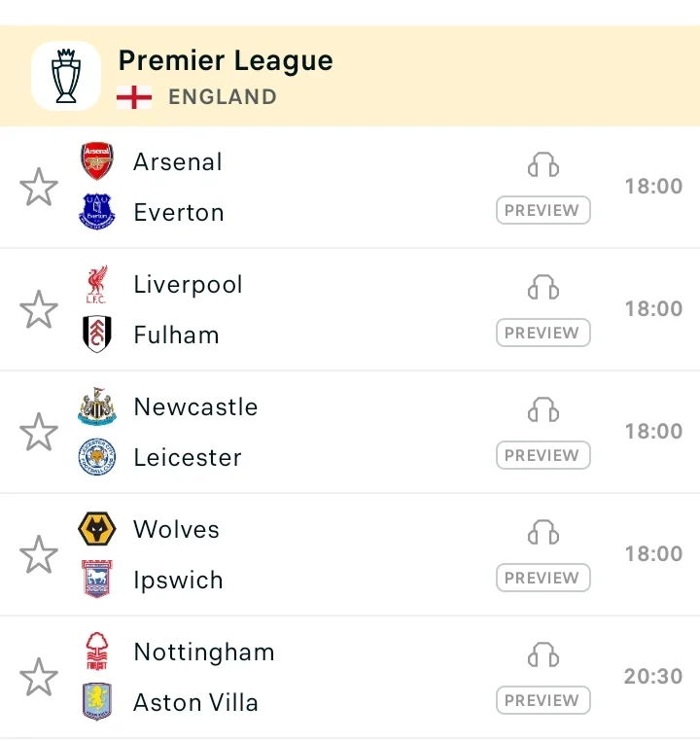Open Nottingham vs Aston Villa preview
This screenshot has width=700, height=741.
click(543, 699)
